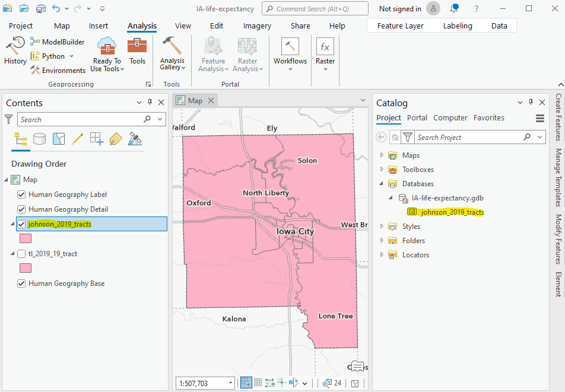Open the Create Features side tab
Image resolution: width=565 pixels, height=392 pixels.
click(x=558, y=117)
